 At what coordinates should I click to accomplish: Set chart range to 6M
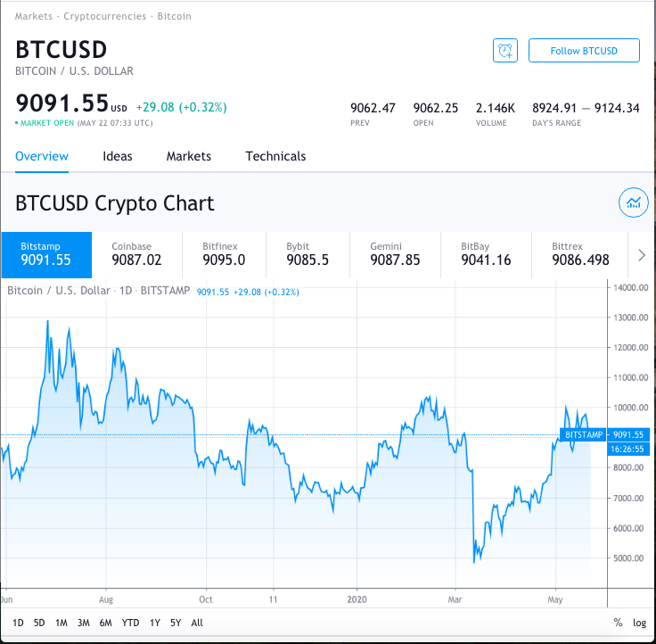coord(105,623)
